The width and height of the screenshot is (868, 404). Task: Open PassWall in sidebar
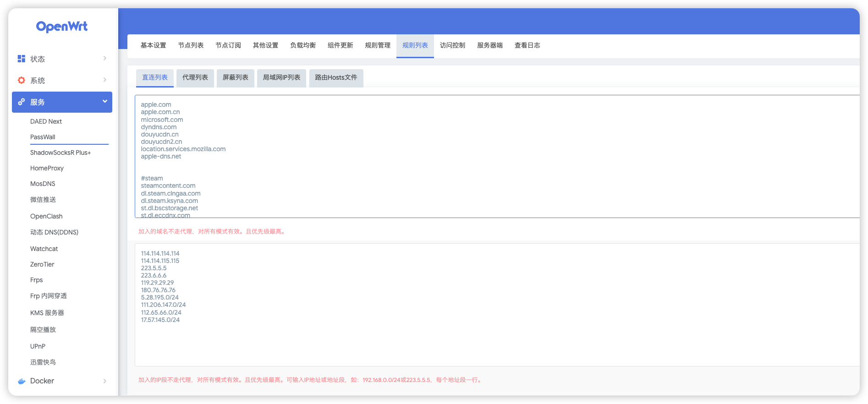(x=43, y=137)
